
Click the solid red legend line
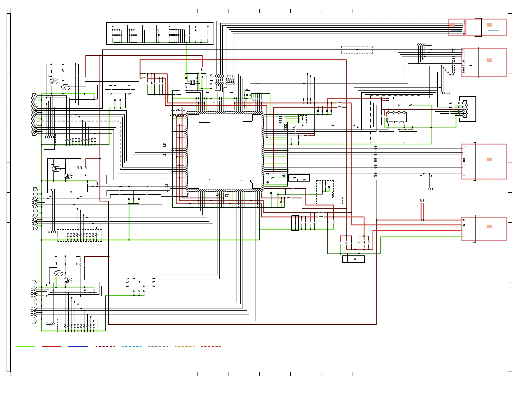[52, 346]
